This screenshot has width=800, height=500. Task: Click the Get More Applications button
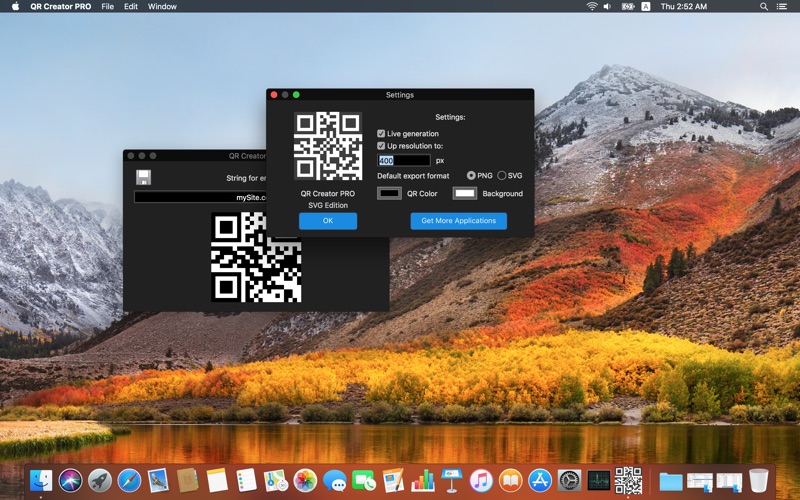(x=459, y=221)
